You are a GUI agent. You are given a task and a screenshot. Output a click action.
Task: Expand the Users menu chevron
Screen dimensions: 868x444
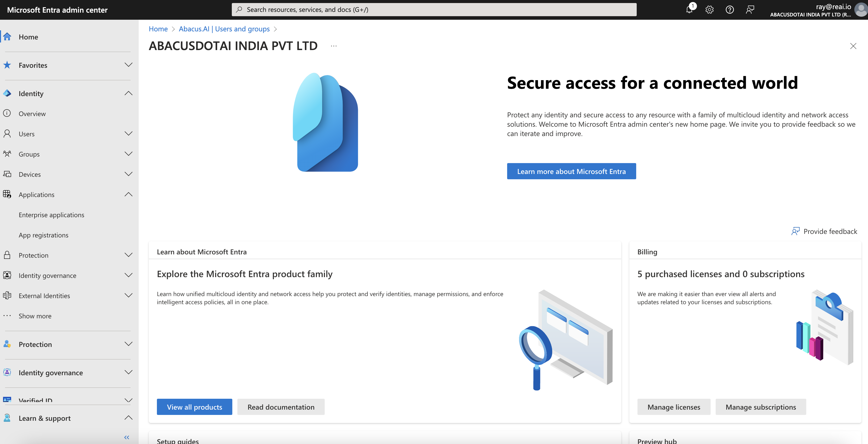coord(128,134)
